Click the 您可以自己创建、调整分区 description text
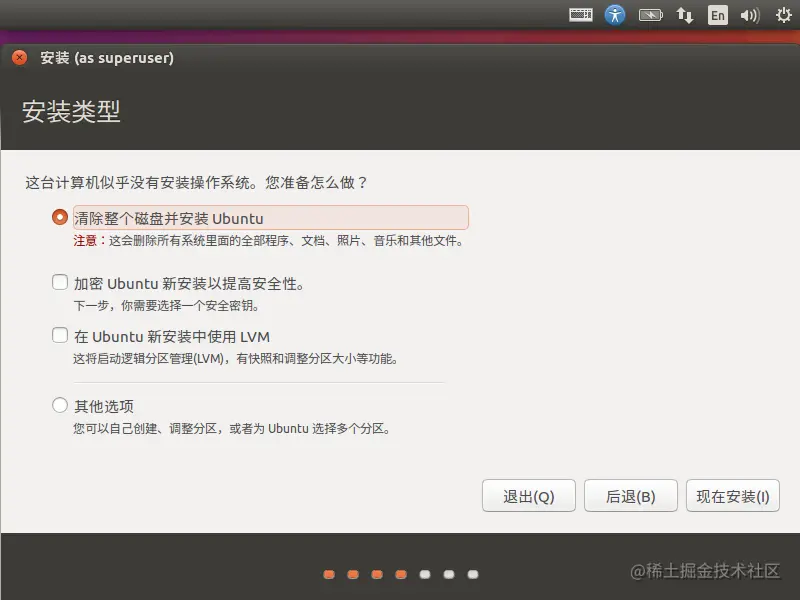The image size is (800, 600). coord(232,429)
